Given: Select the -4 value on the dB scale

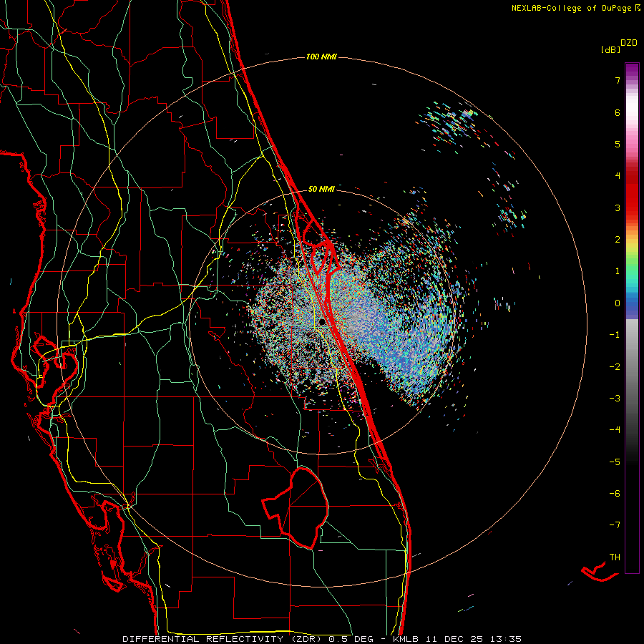Looking at the screenshot, I should click(x=615, y=430).
